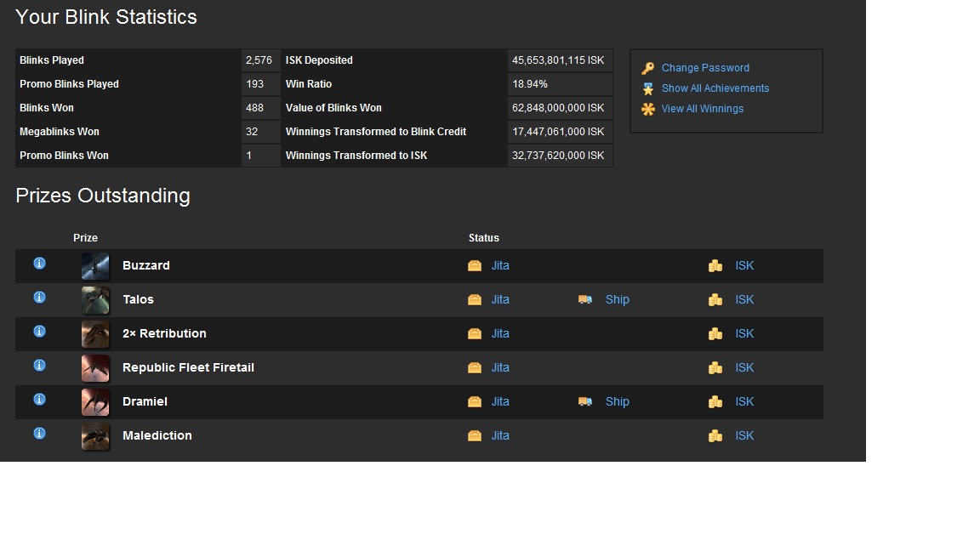Click the Your Blink Statistics heading
The width and height of the screenshot is (980, 551).
106,17
